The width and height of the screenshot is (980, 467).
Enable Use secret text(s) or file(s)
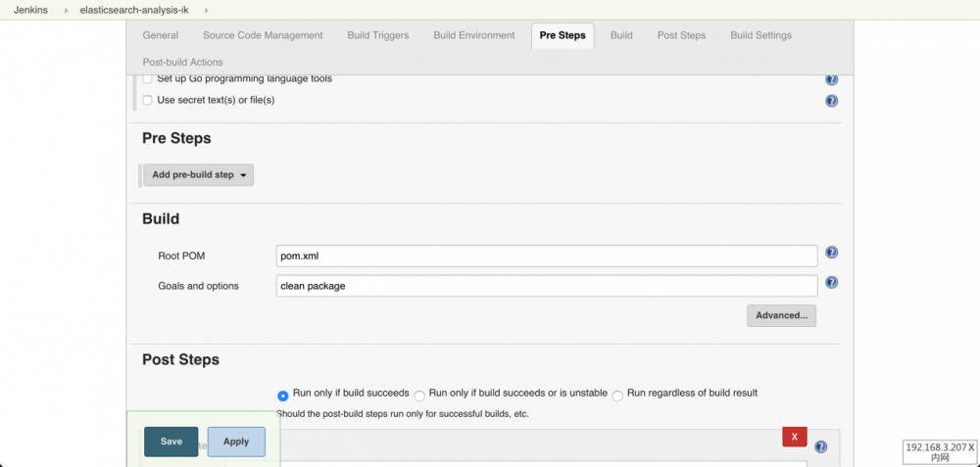[x=148, y=100]
